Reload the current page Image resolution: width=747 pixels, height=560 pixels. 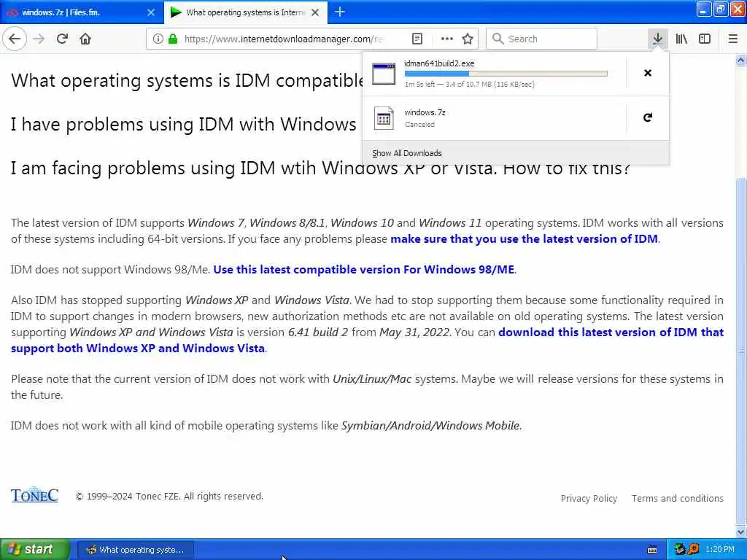pyautogui.click(x=62, y=39)
